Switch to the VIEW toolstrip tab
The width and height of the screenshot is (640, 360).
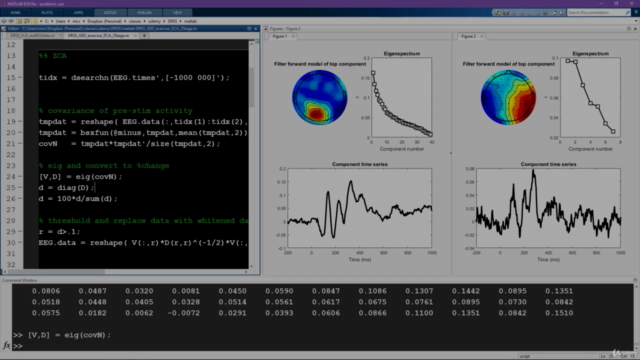pos(177,13)
